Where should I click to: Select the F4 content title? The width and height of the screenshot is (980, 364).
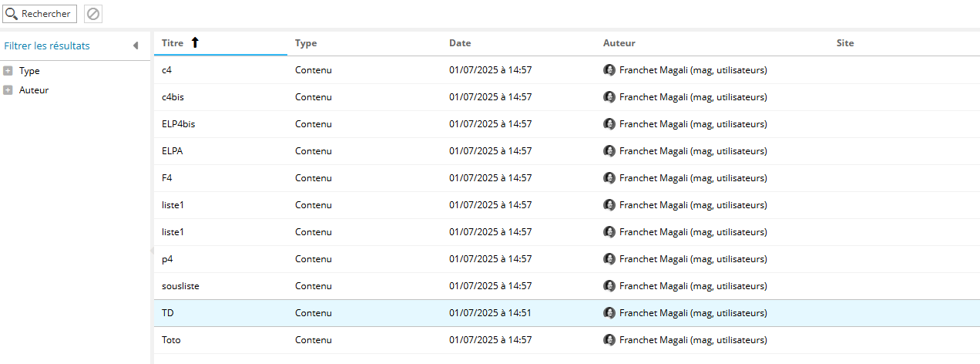pos(167,178)
